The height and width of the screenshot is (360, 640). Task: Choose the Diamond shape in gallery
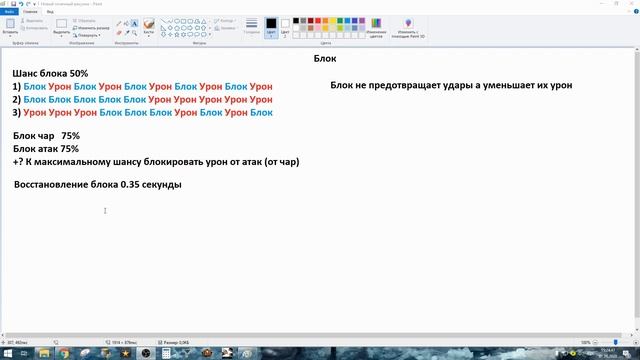click(x=170, y=28)
